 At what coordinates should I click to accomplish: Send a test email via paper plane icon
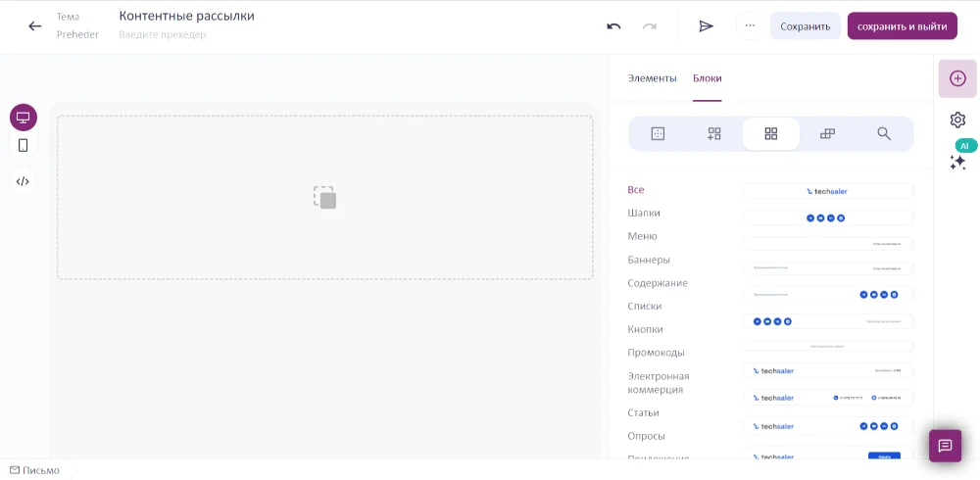(706, 26)
